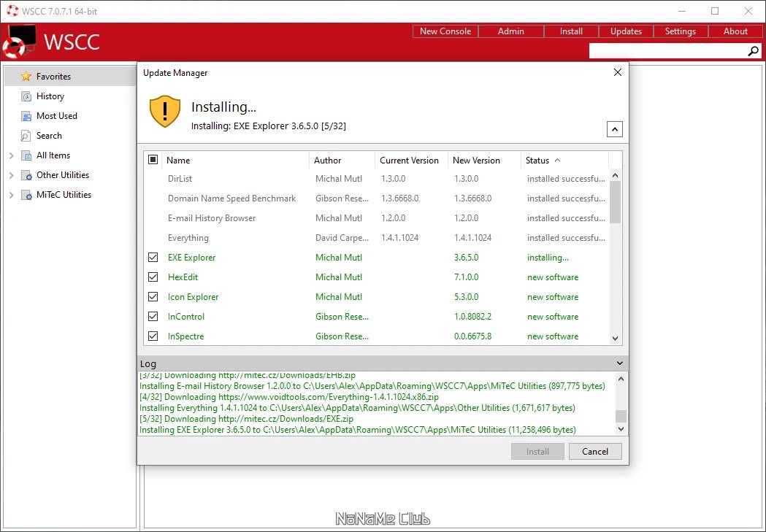Click the HexEdit name text
766x532 pixels.
pos(183,277)
